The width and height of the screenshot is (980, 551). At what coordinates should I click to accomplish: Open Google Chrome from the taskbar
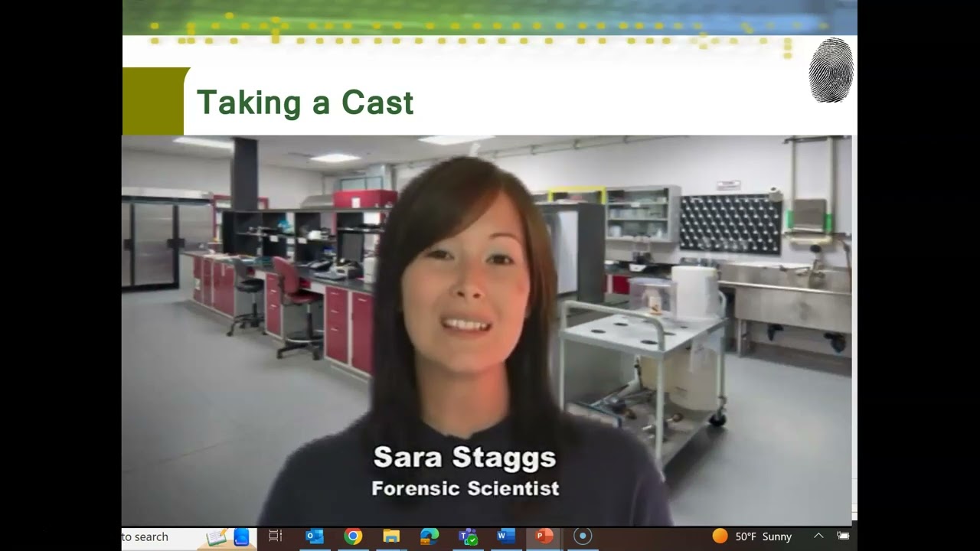(353, 536)
